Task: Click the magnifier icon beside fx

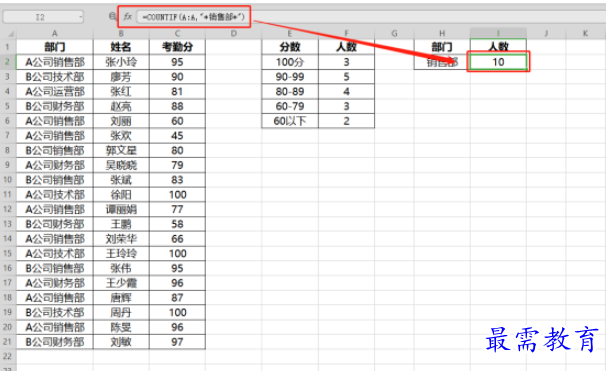Action: tap(112, 16)
